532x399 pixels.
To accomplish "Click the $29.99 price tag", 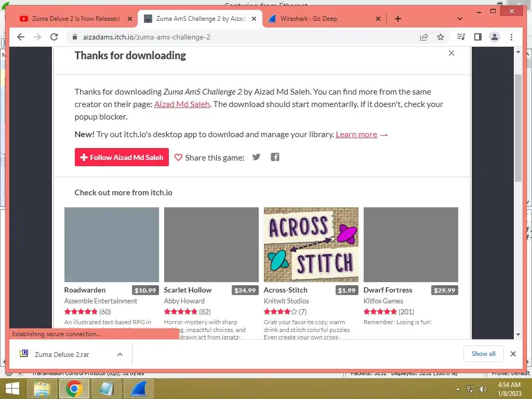I will click(x=445, y=290).
